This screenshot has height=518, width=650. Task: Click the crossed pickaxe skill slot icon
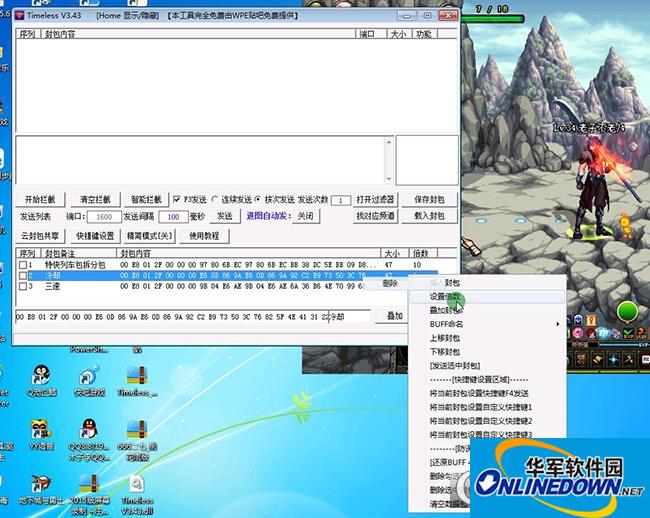pos(630,359)
